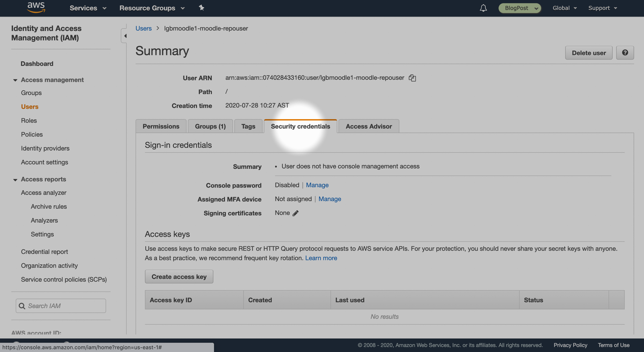Open Settings under Access analyzer
Screen dimensions: 644x352
click(43, 234)
